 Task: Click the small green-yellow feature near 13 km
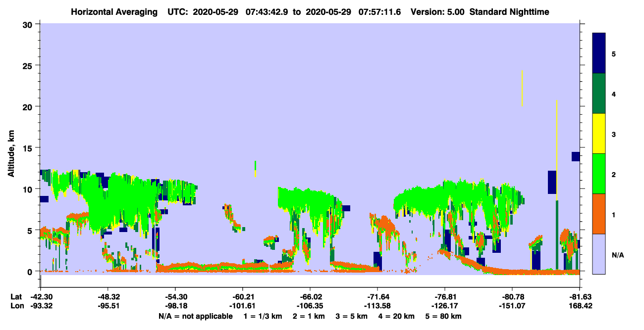[x=255, y=169]
